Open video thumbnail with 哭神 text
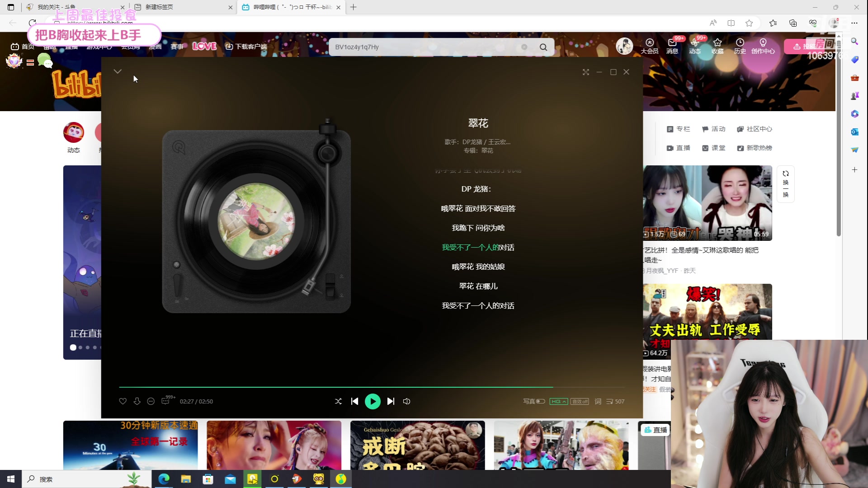Image resolution: width=868 pixels, height=488 pixels. click(x=708, y=202)
